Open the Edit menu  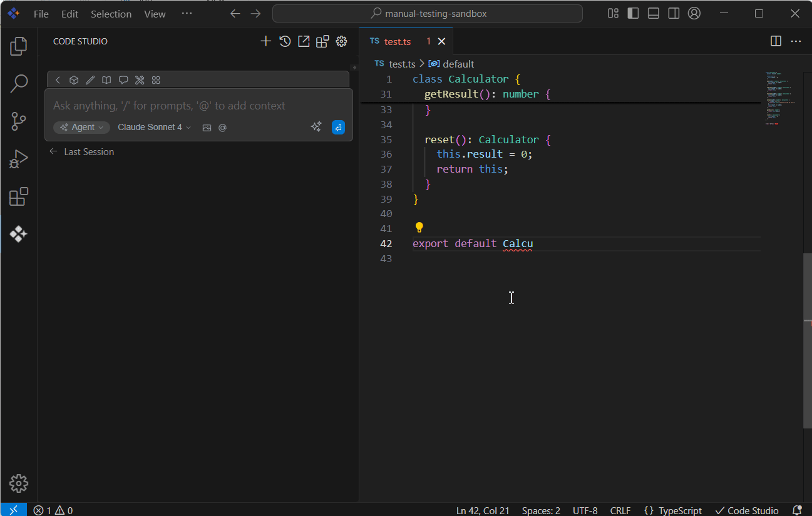[x=69, y=14]
